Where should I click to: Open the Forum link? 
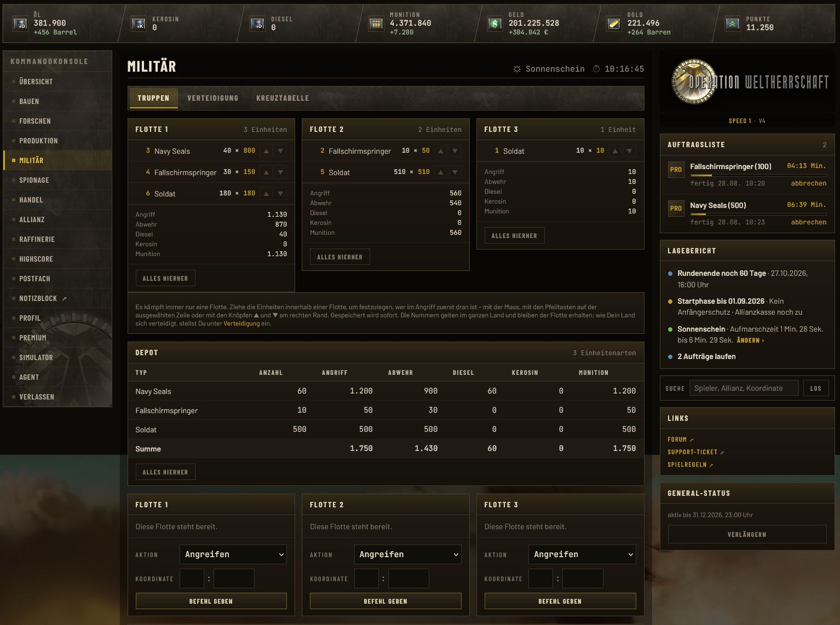click(x=680, y=439)
